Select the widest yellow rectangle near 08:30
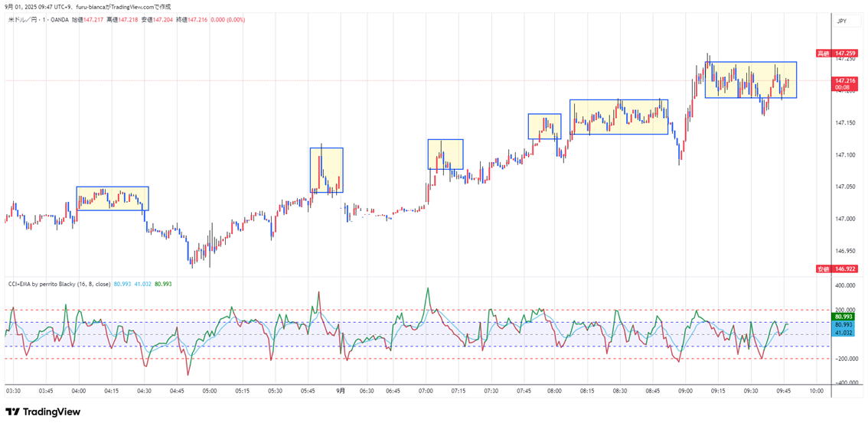Image resolution: width=868 pixels, height=426 pixels. pos(618,117)
